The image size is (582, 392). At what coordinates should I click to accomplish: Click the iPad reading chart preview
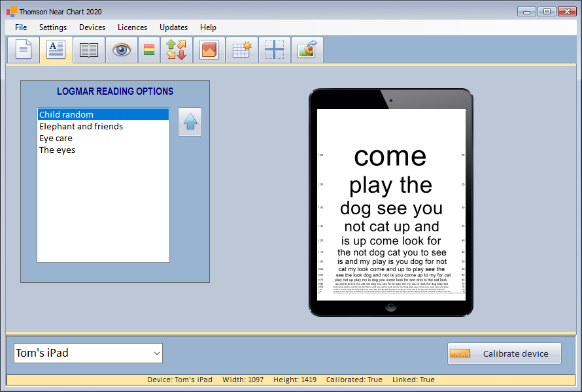click(391, 204)
